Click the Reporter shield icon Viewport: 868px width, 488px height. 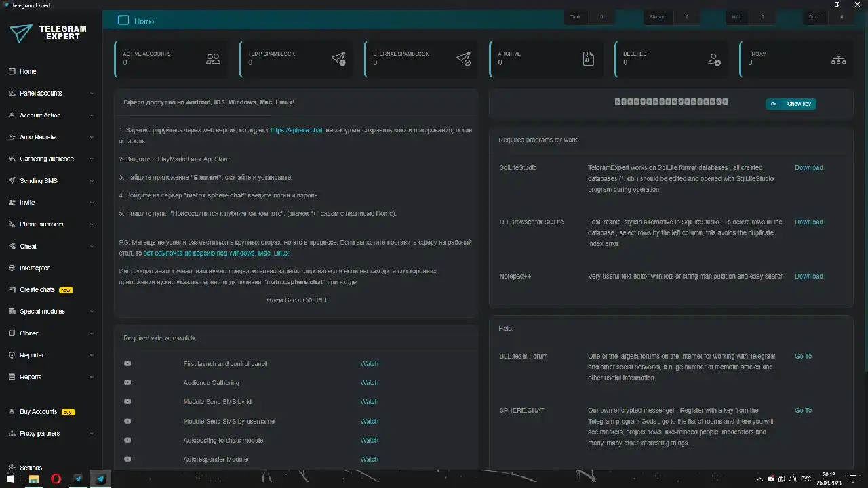click(12, 355)
